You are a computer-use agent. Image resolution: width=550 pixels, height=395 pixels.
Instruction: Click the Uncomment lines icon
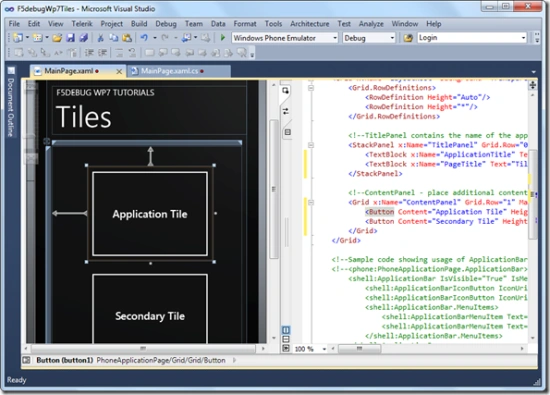[x=132, y=53]
